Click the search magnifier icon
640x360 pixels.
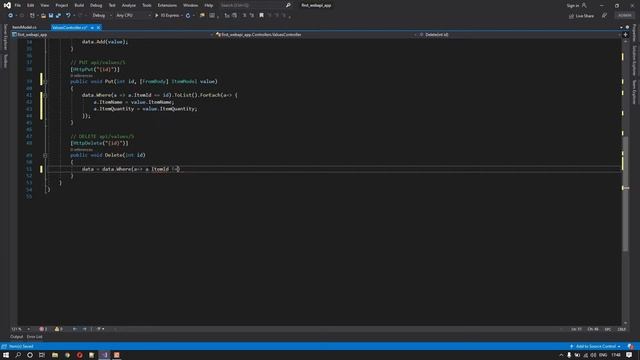(x=288, y=5)
